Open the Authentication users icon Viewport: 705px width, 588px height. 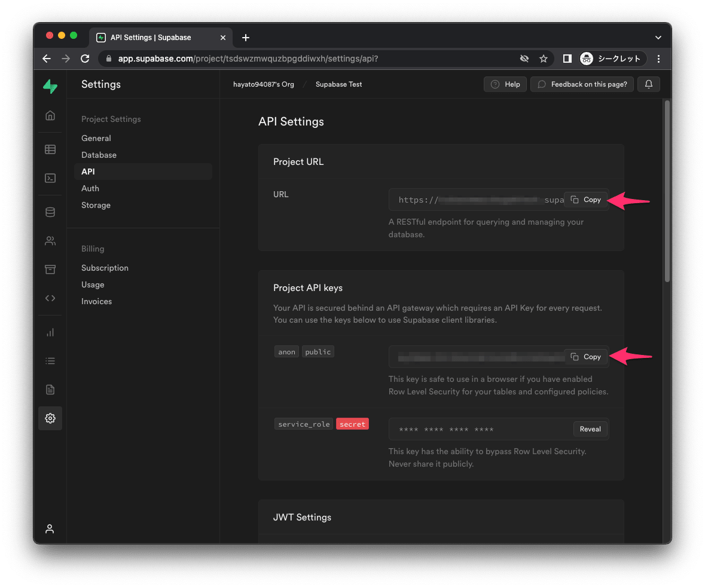click(50, 241)
